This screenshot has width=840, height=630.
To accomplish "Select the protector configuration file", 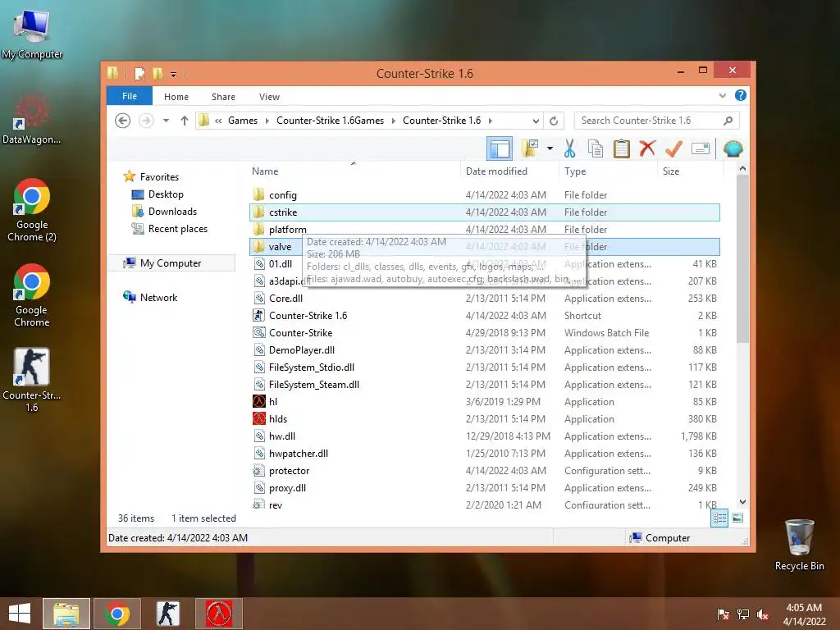I will (x=484, y=470).
